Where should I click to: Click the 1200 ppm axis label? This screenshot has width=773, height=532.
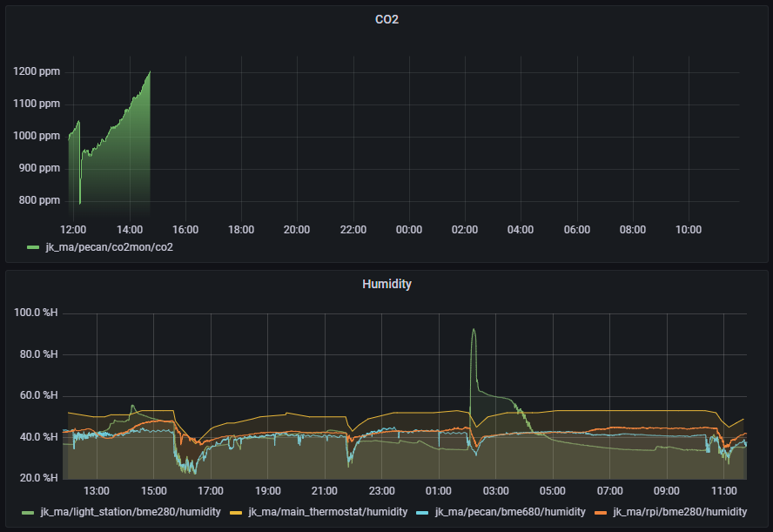(x=36, y=71)
